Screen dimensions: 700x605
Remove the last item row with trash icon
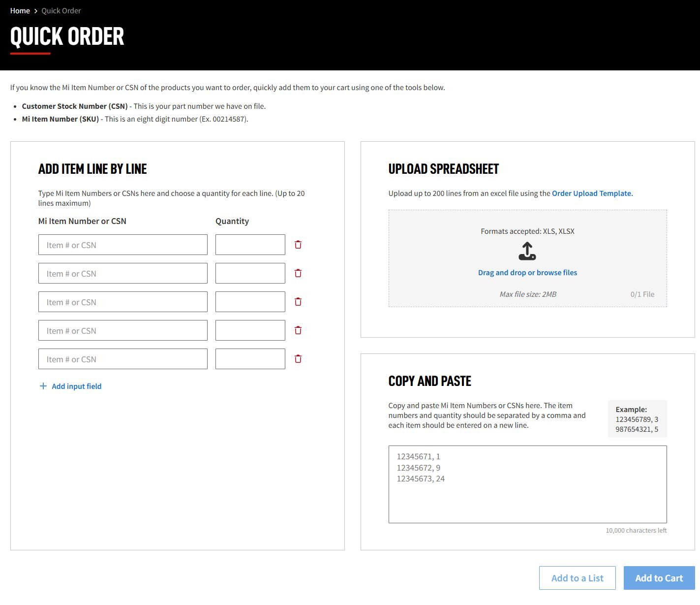click(298, 358)
